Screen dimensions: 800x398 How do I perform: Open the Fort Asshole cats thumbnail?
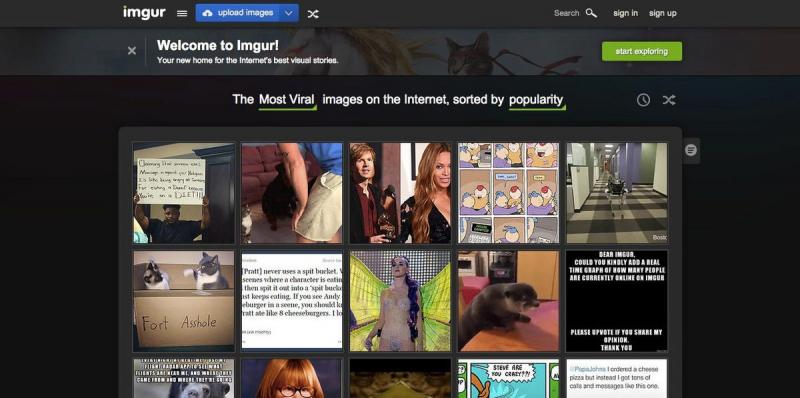[184, 301]
